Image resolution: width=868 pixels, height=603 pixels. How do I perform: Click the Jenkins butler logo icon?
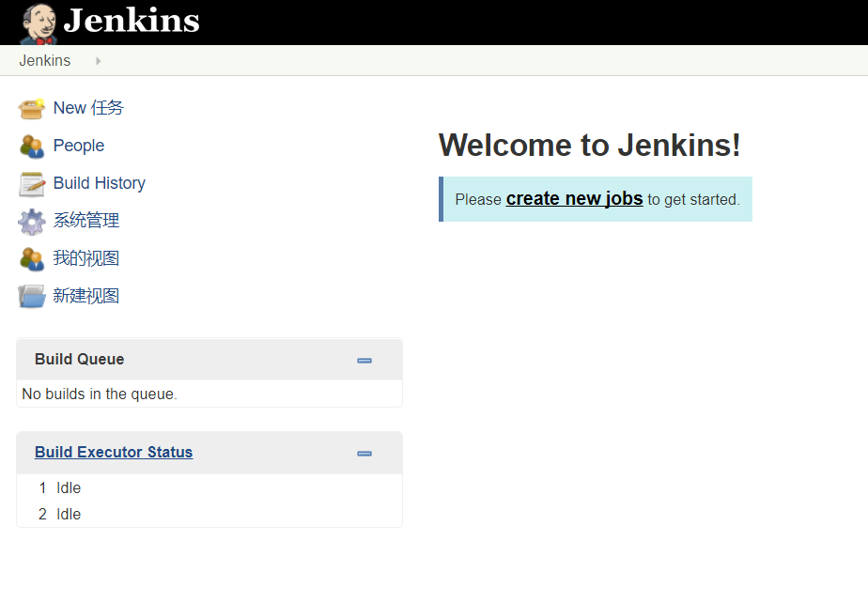39,23
